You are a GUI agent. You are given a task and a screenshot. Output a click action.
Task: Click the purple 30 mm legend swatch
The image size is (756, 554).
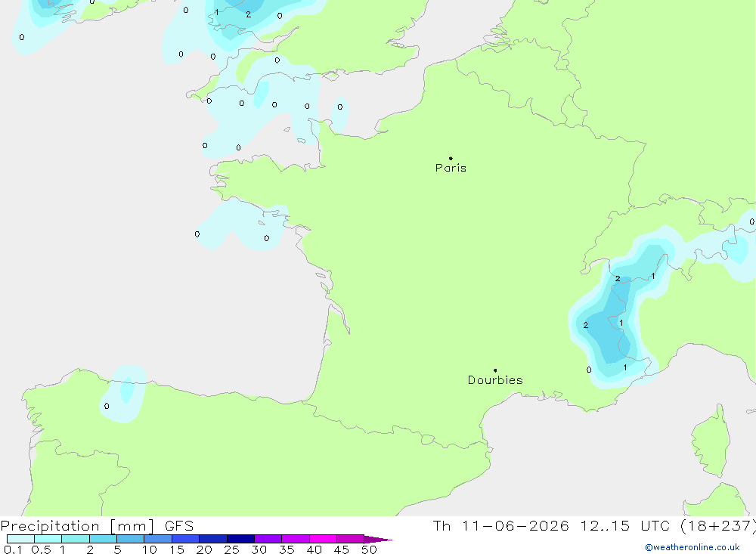(268, 539)
